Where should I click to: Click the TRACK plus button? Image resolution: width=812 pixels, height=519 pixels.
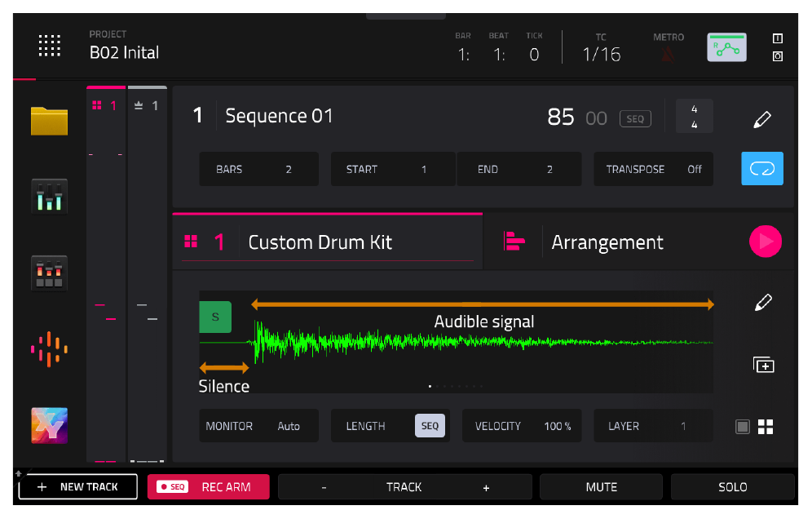click(x=486, y=487)
